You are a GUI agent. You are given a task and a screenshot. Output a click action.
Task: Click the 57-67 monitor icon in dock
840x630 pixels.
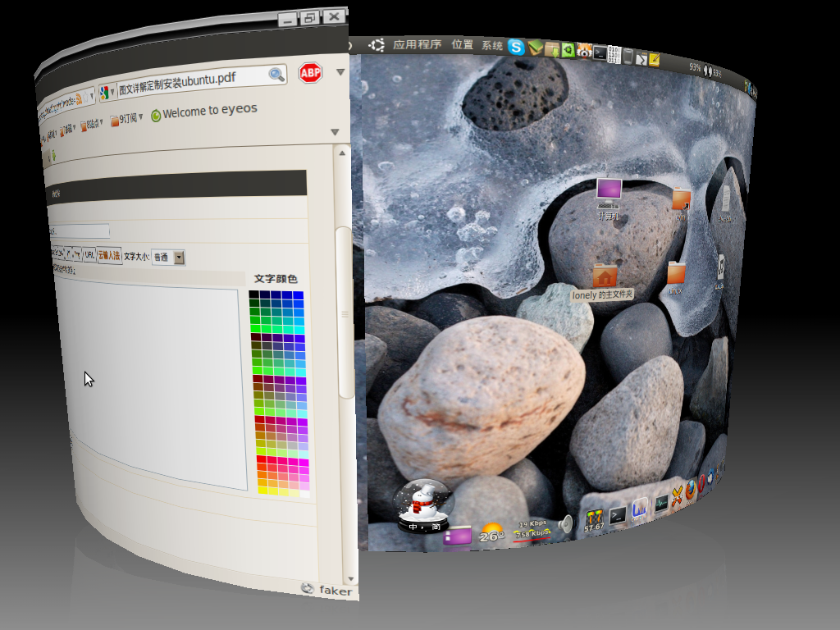pyautogui.click(x=594, y=521)
